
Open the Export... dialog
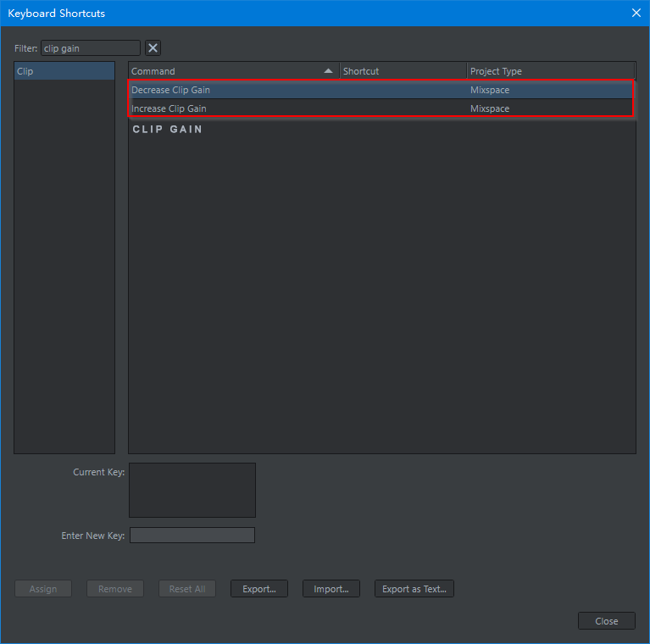(259, 589)
